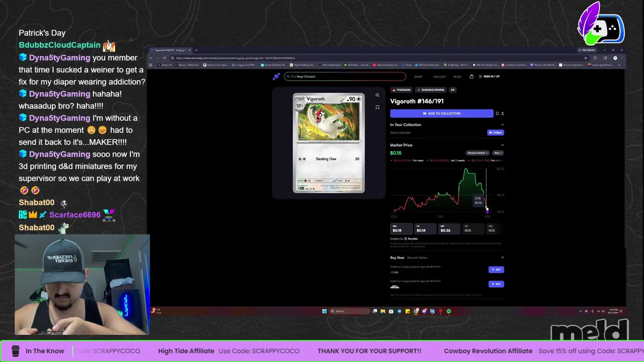The height and width of the screenshot is (362, 644).
Task: Open a new browser tab with plus
Action: 196,50
